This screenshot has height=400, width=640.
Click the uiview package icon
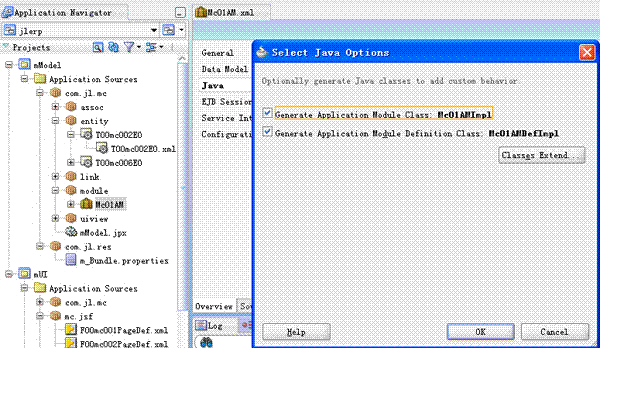click(x=71, y=218)
